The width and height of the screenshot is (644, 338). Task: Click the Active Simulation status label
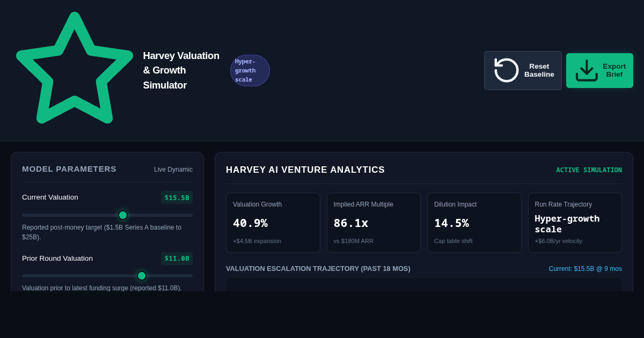(x=589, y=170)
